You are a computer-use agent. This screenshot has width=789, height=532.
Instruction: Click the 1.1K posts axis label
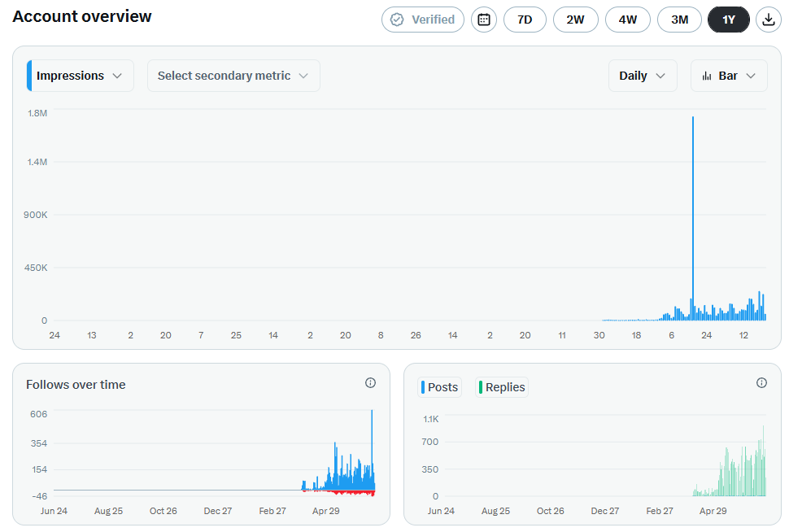[x=431, y=419]
